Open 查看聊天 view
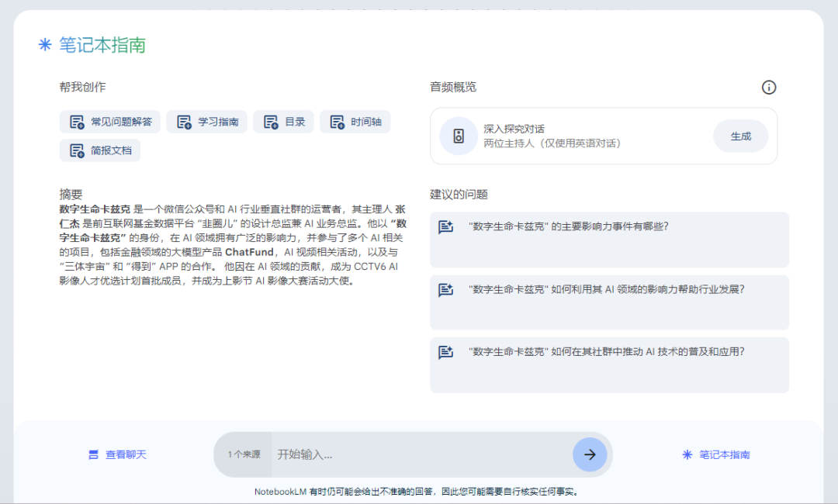 point(117,454)
